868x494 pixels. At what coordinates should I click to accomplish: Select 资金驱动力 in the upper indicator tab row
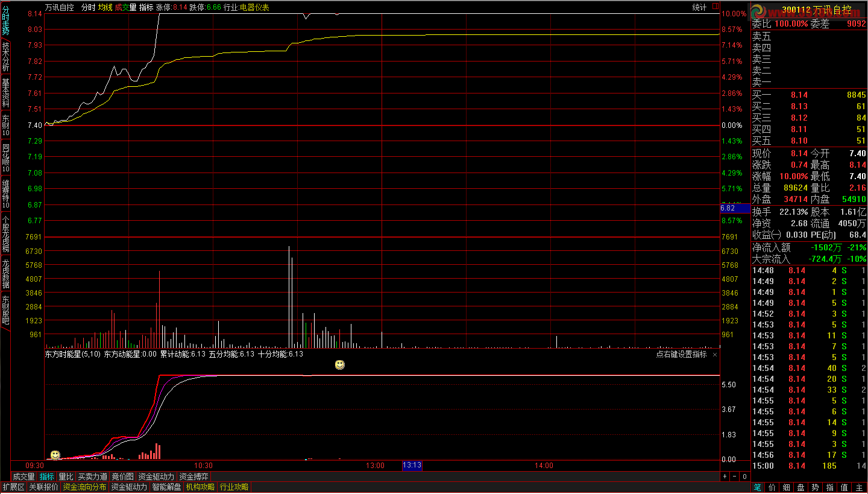[x=156, y=477]
